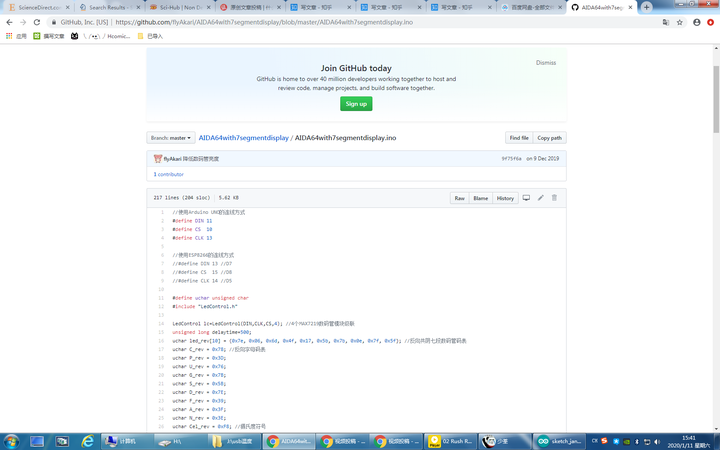Image resolution: width=720 pixels, height=450 pixels.
Task: Close the Sci-Hub tab
Action: point(209,7)
